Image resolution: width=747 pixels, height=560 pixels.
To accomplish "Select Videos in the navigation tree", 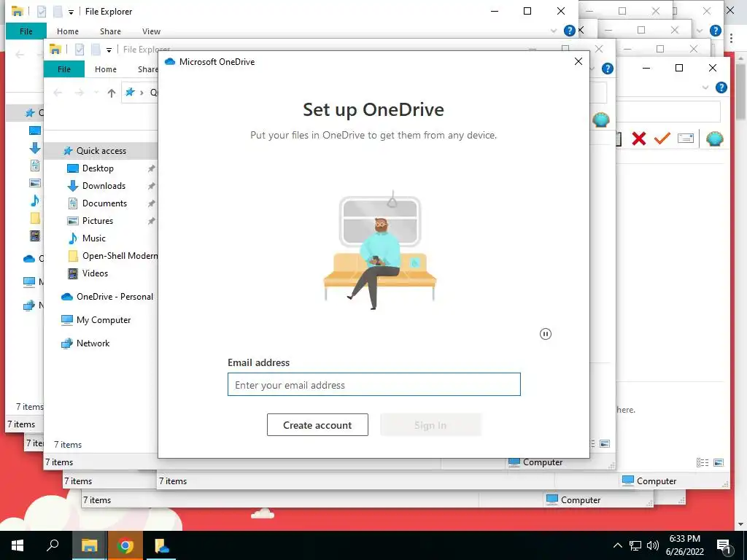I will pyautogui.click(x=95, y=273).
